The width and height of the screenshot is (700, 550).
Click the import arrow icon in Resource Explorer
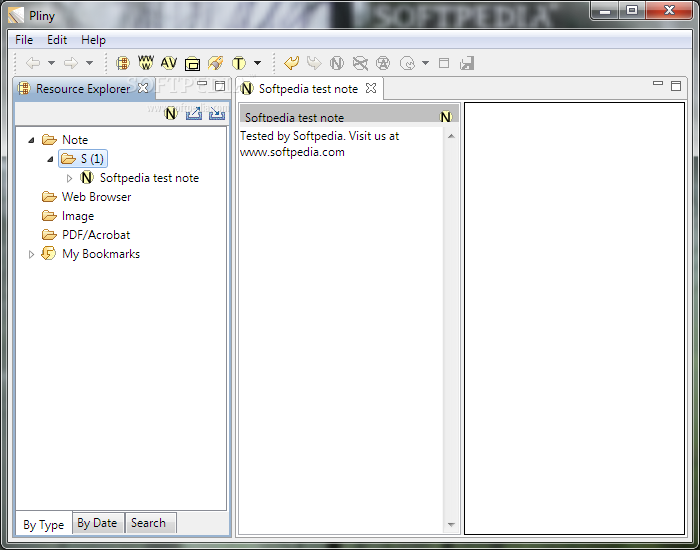click(x=217, y=113)
